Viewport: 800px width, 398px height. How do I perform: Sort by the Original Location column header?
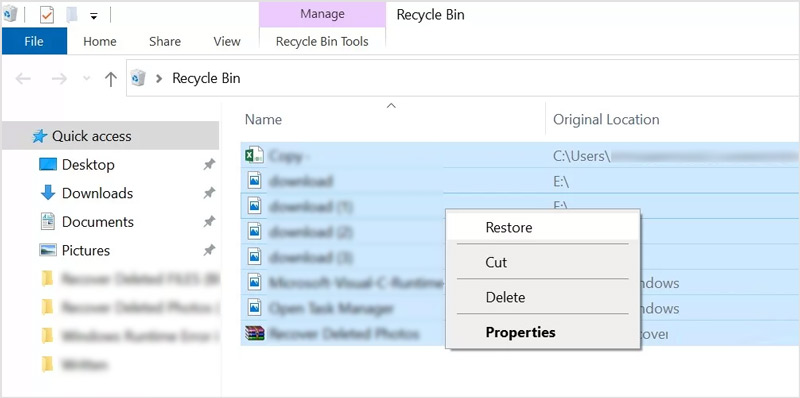606,119
